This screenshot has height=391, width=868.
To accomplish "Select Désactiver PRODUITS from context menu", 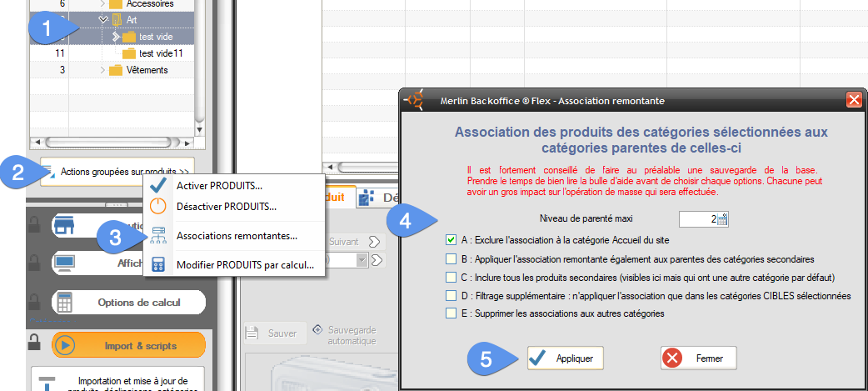I will coord(226,206).
